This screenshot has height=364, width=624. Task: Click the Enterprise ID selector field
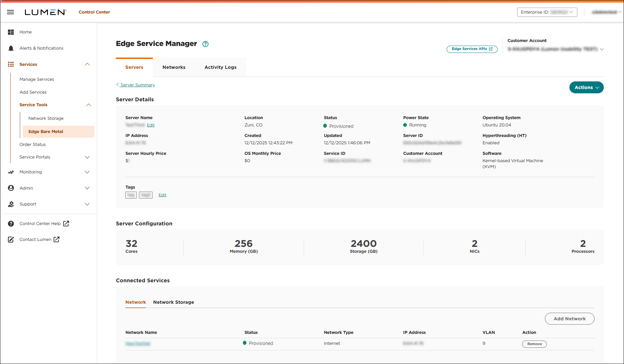coord(547,12)
